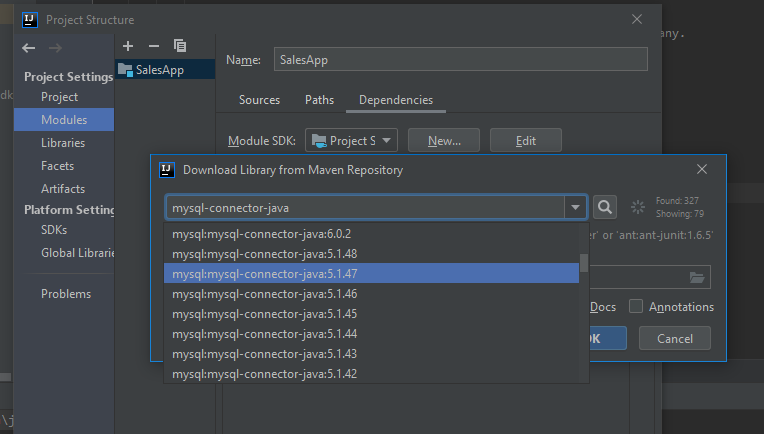Open Project settings category

(x=59, y=97)
